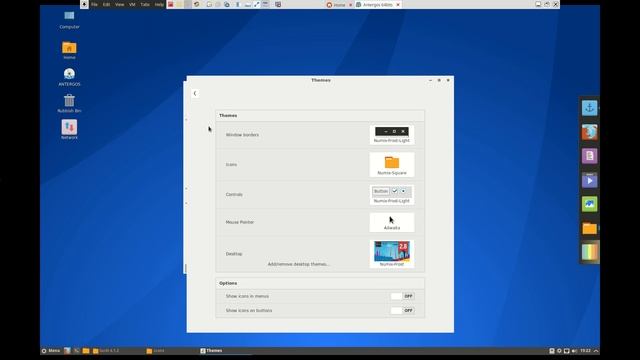Select the ANTERGOS disc desktop icon
640x360 pixels.
pos(69,77)
